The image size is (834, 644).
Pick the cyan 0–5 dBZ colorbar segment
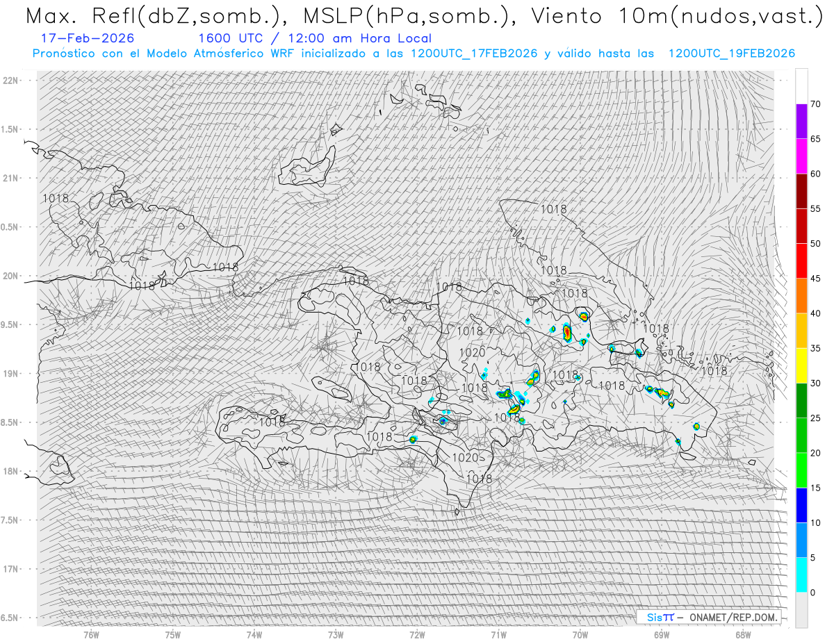pos(801,575)
